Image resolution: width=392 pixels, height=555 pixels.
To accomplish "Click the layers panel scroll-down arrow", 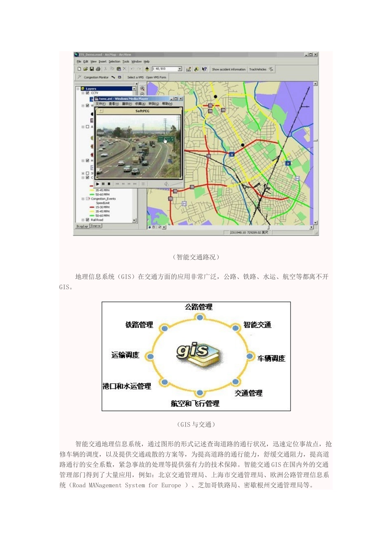I will point(134,221).
